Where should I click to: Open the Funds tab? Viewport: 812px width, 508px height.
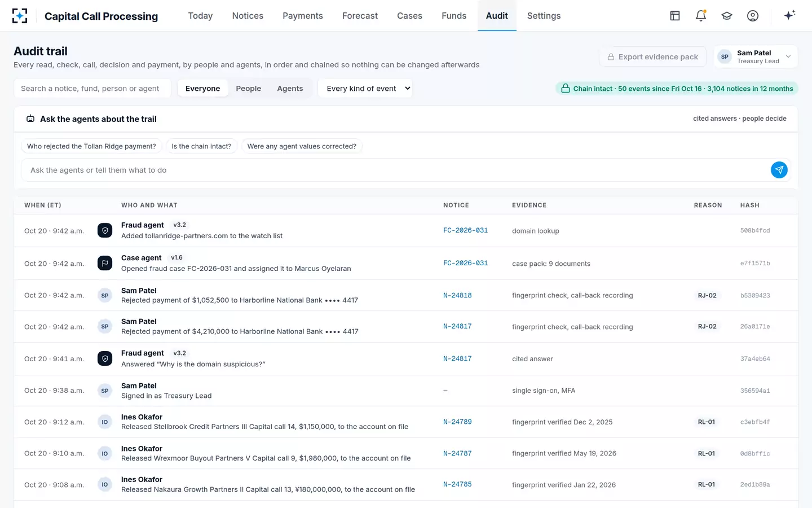[454, 16]
